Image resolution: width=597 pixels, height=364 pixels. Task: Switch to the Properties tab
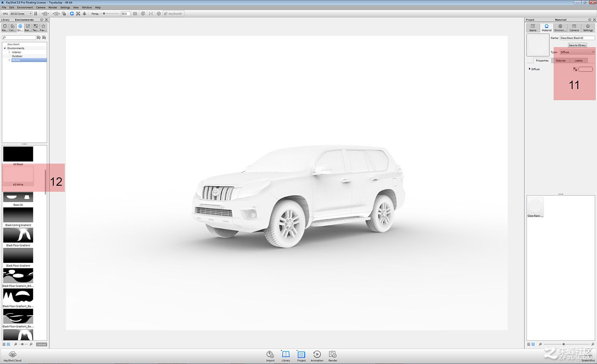(x=542, y=60)
